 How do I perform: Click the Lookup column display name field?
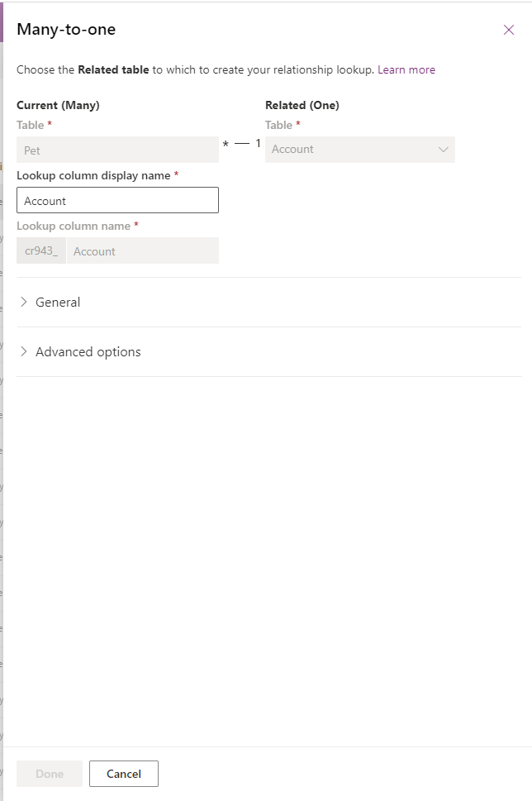117,200
